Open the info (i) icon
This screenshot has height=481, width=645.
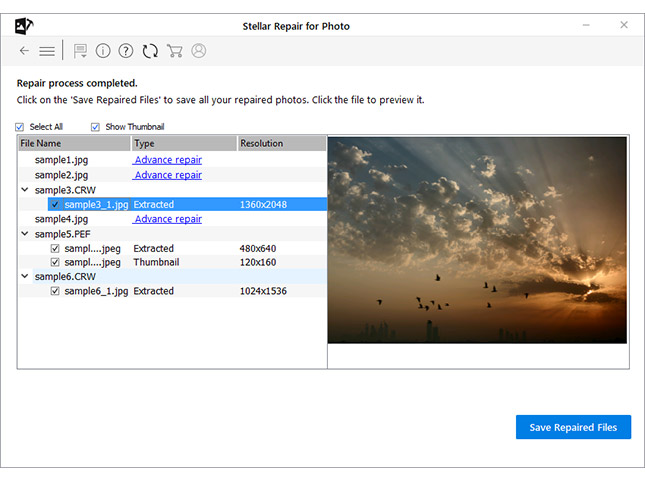coord(103,51)
